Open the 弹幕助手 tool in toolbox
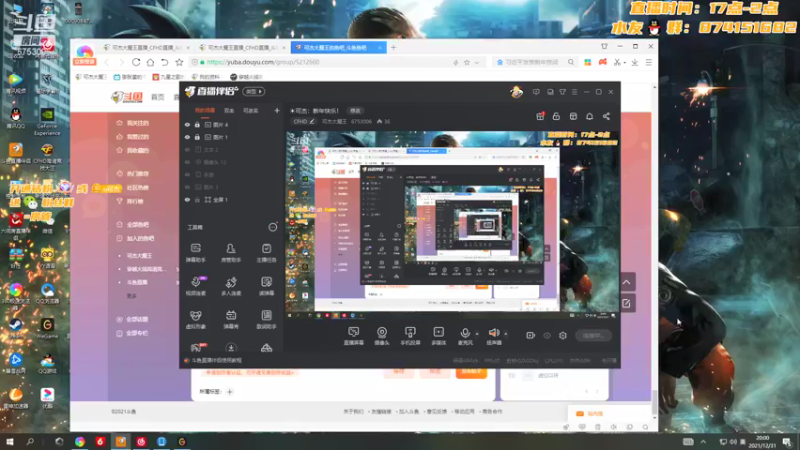The height and width of the screenshot is (450, 800). click(195, 253)
